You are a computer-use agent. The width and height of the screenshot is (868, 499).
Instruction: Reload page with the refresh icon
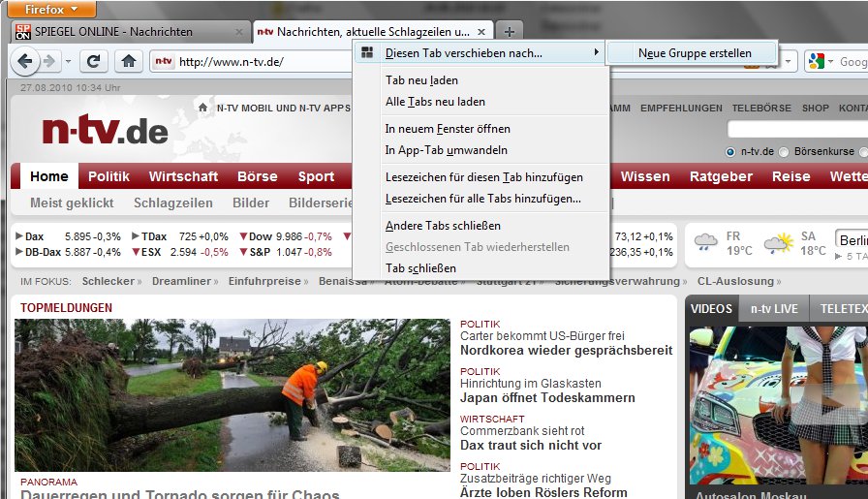[94, 62]
